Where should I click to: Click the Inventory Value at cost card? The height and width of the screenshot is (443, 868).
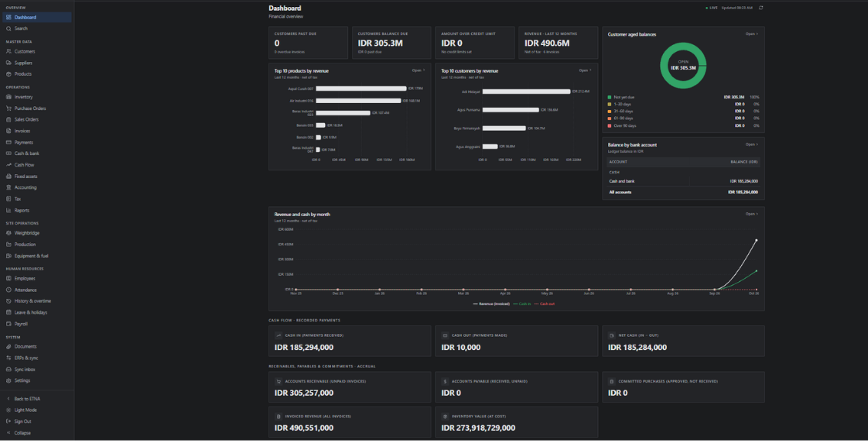[x=517, y=422]
